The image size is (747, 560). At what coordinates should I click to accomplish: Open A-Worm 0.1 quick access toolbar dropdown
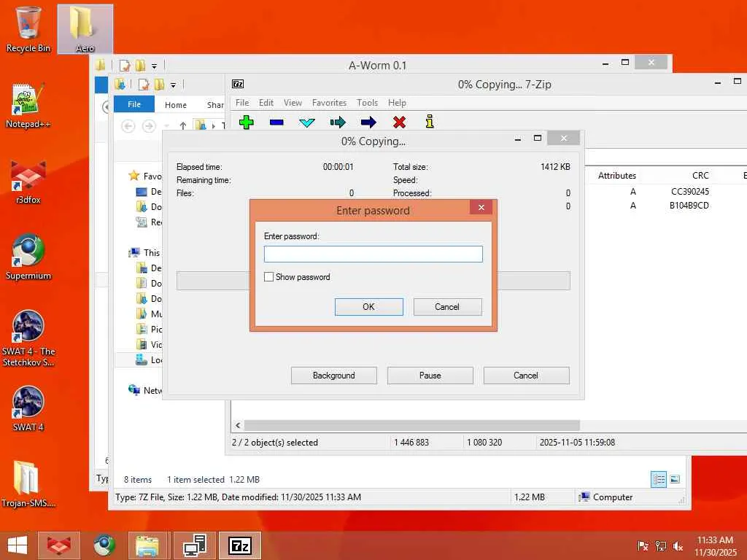pos(154,66)
